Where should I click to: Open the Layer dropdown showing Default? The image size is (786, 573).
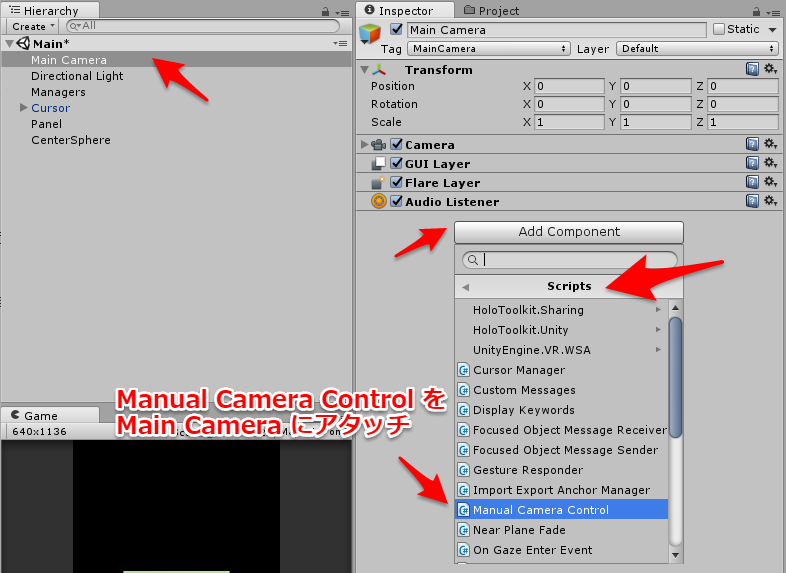point(697,49)
